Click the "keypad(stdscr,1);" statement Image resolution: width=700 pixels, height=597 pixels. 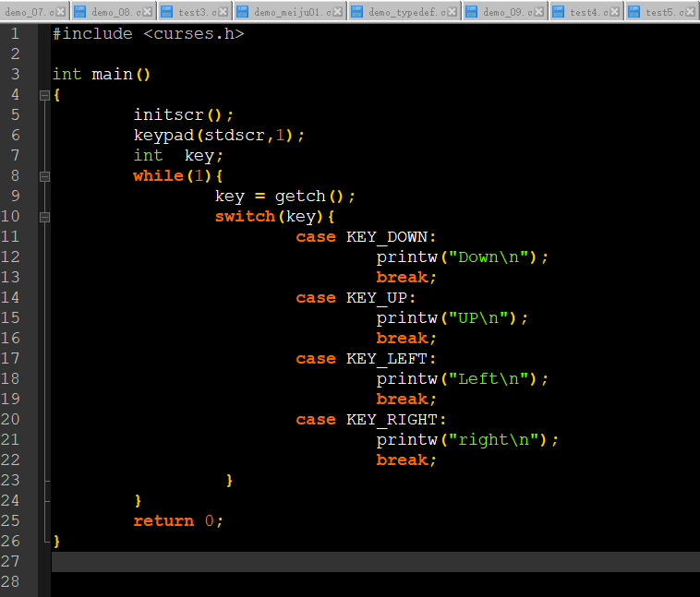219,136
